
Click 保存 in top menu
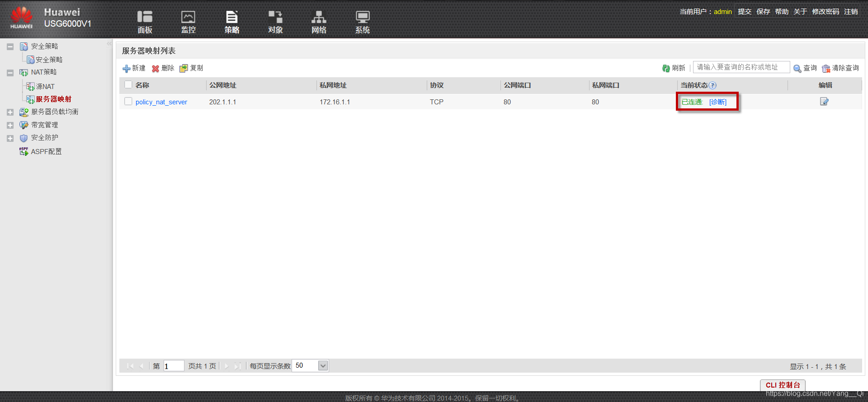click(x=763, y=12)
